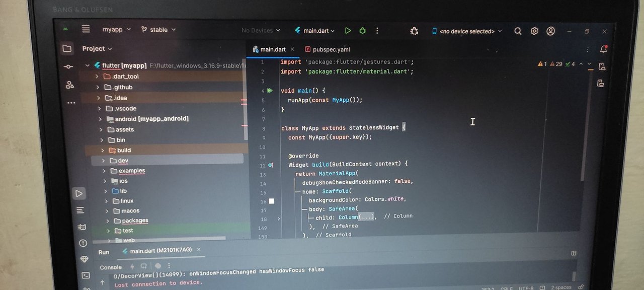This screenshot has height=290, width=644.
Task: Select the assets folder
Action: (x=125, y=129)
